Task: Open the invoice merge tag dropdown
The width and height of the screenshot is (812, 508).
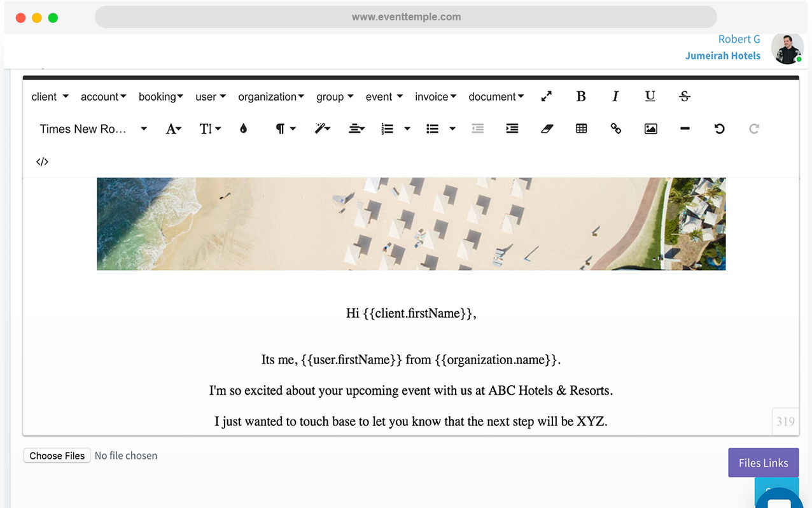Action: point(436,97)
